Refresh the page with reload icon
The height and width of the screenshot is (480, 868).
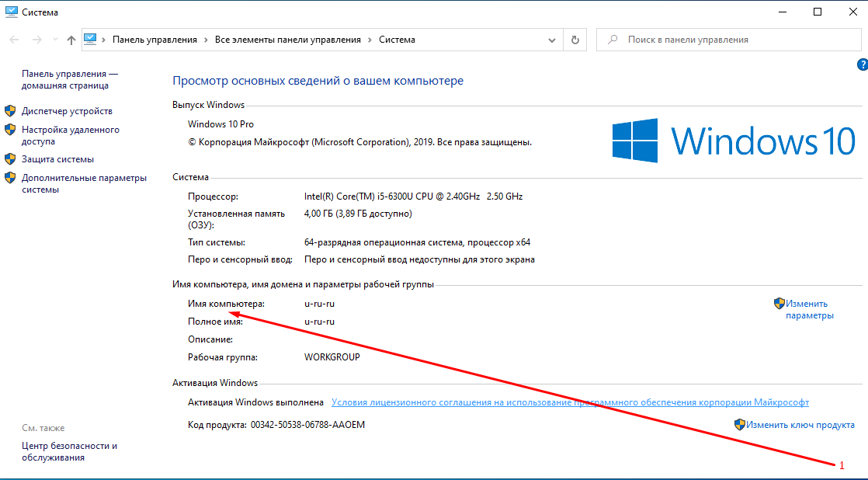click(x=575, y=40)
